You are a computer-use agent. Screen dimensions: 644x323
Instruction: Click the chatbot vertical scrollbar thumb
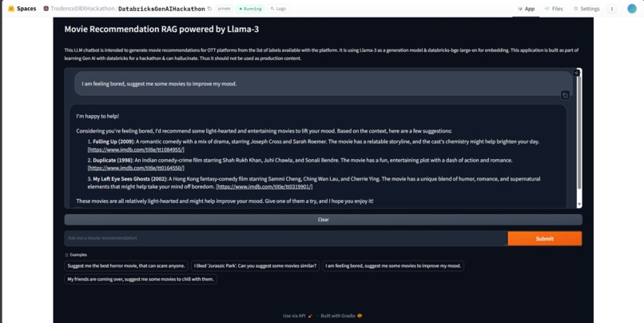coord(579,131)
